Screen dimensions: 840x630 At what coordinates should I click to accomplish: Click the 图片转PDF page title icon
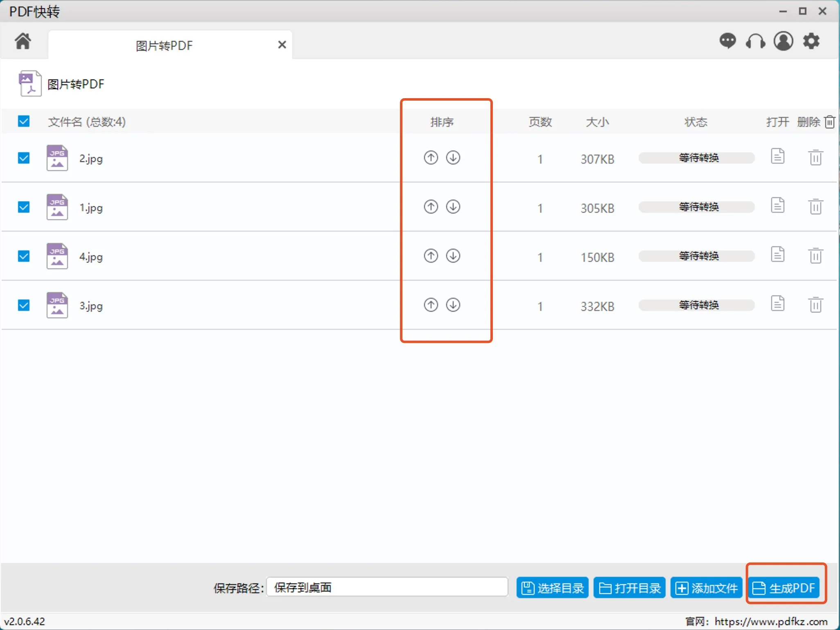[29, 83]
